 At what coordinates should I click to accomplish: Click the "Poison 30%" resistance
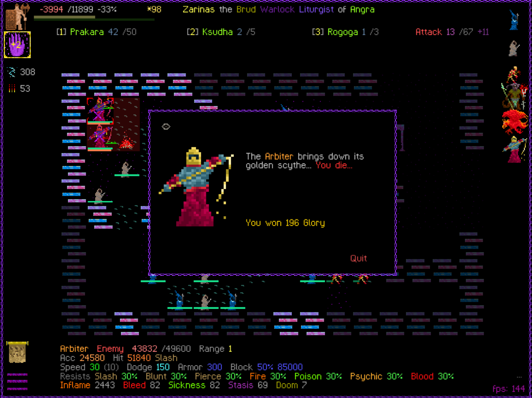(318, 376)
